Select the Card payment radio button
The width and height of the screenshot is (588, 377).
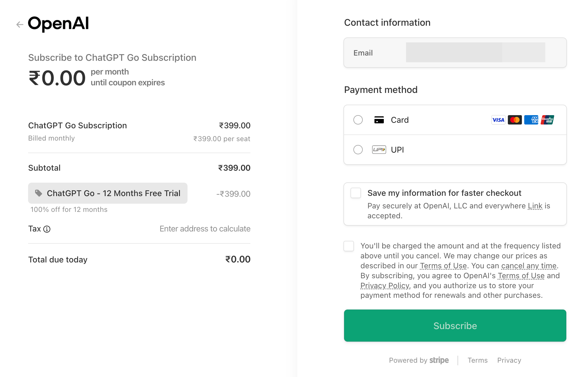point(358,120)
